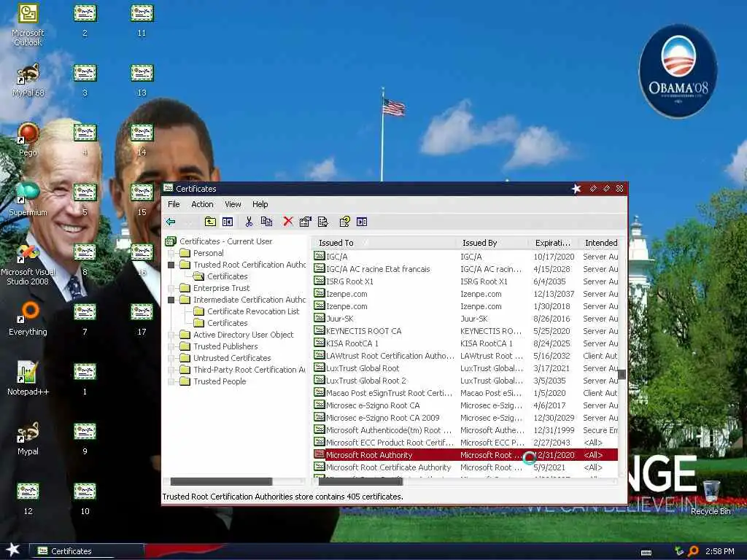This screenshot has width=747, height=560.
Task: Toggle the Show/Hide Console Tree toolbar icon
Action: pyautogui.click(x=228, y=222)
